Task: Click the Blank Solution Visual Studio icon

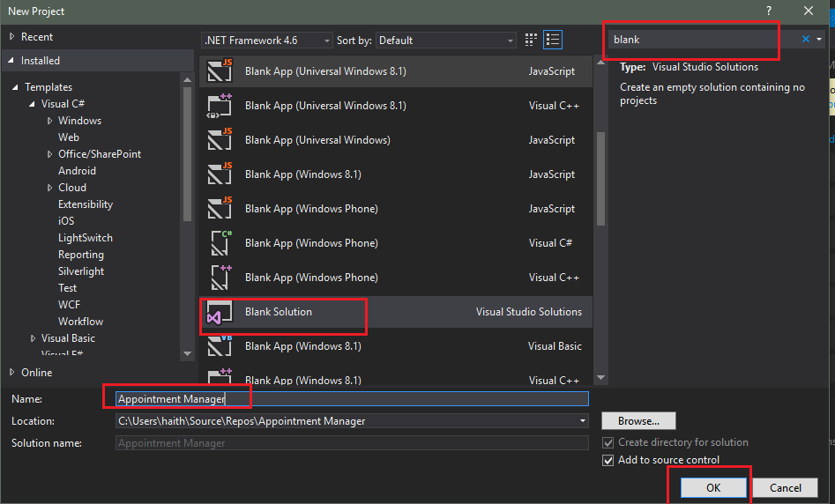Action: click(x=220, y=312)
